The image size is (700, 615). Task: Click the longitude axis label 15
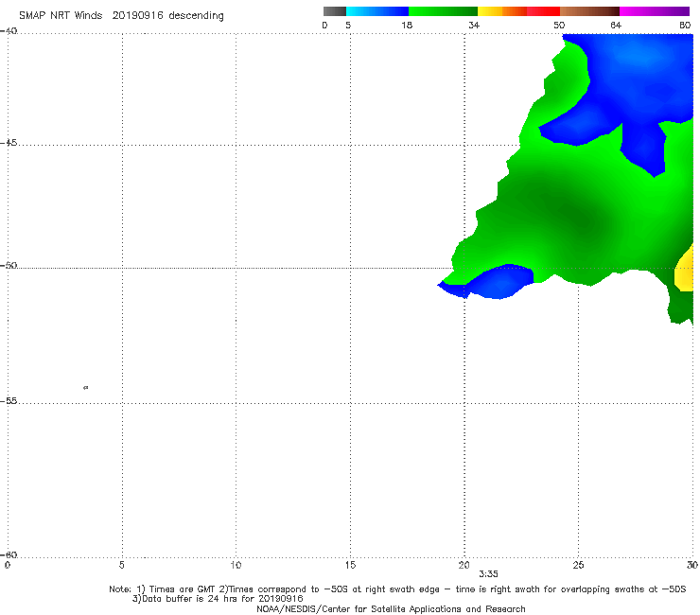[x=350, y=565]
